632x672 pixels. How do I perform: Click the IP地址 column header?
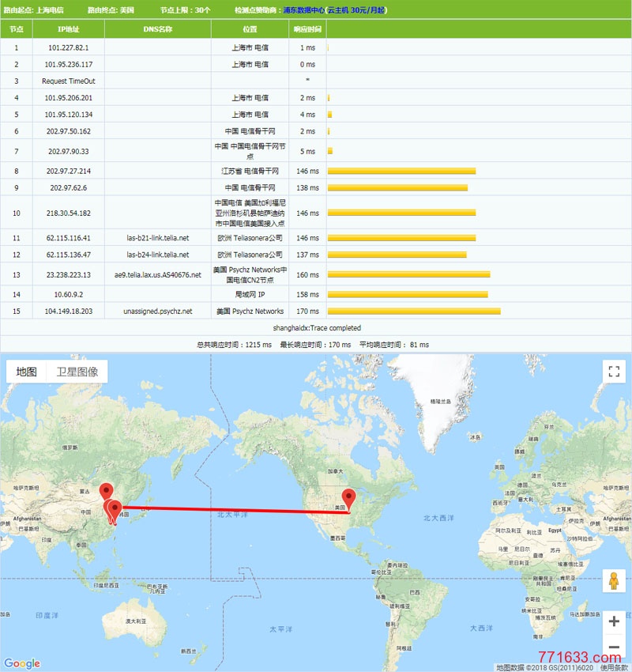point(69,29)
